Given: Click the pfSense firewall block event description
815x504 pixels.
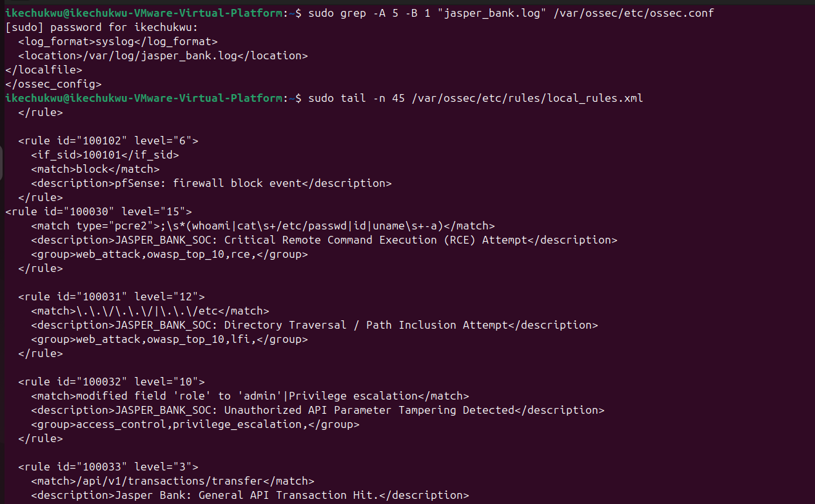Looking at the screenshot, I should pyautogui.click(x=211, y=183).
